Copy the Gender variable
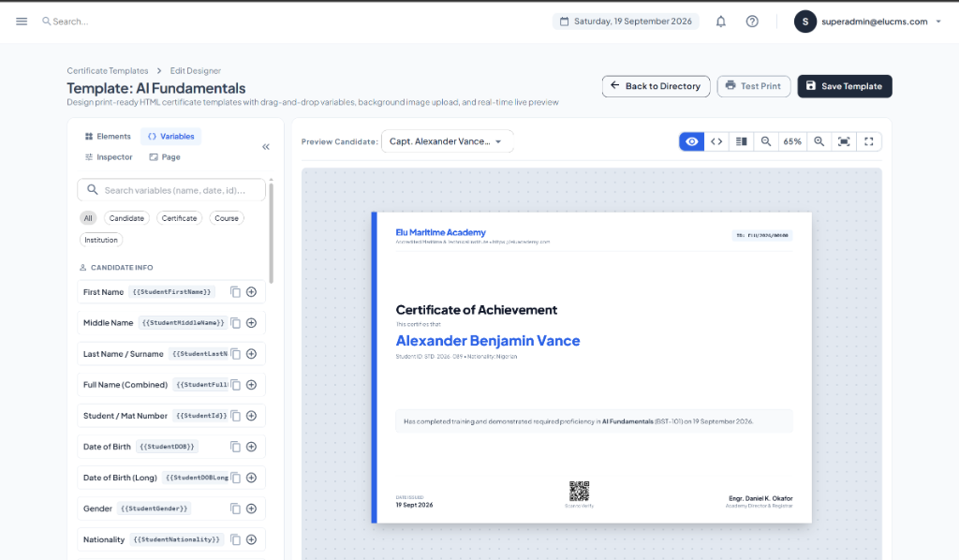959x560 pixels. pos(235,508)
